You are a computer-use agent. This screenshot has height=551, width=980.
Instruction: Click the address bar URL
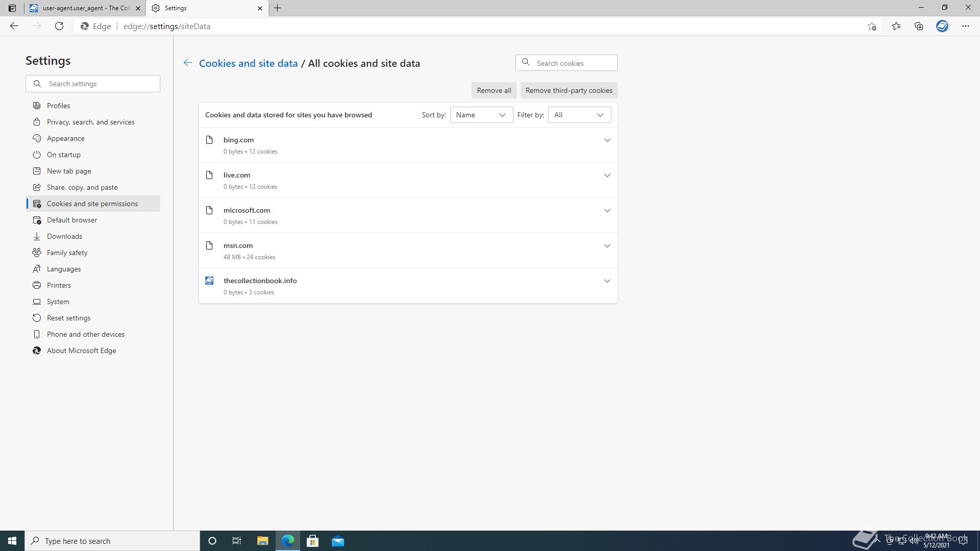[167, 26]
